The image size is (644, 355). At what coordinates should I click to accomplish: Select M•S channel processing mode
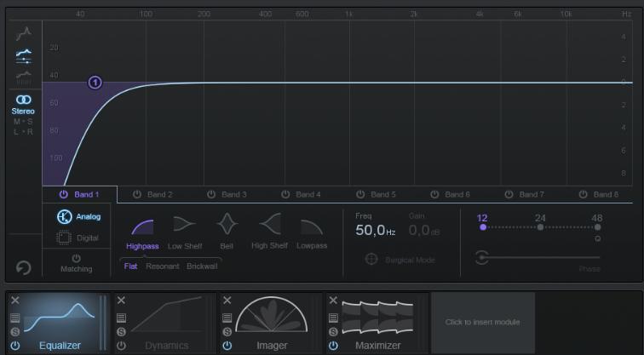(23, 122)
